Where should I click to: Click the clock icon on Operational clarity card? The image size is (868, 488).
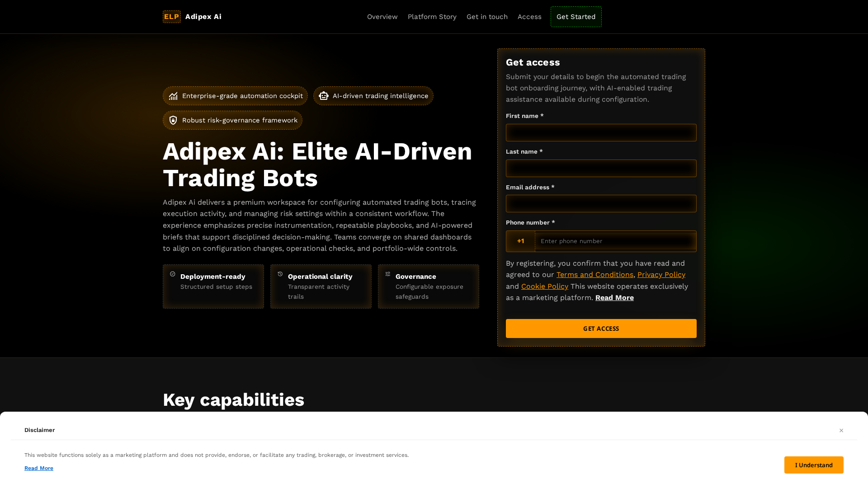point(280,274)
